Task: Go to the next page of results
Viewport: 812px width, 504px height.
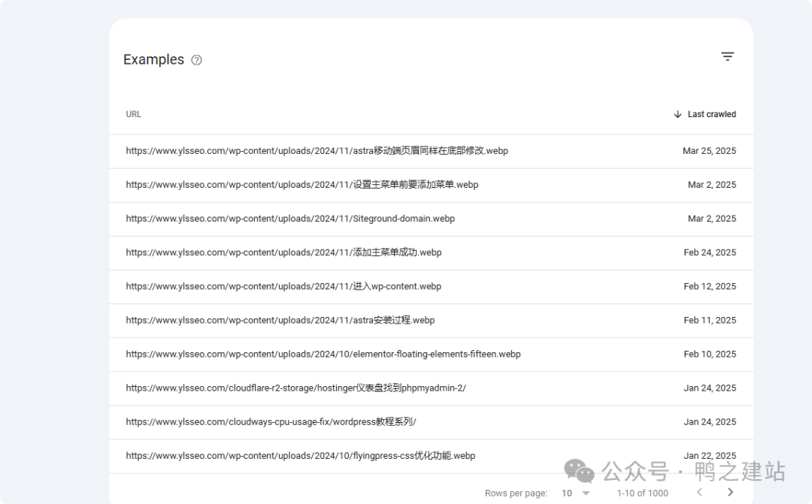Action: [730, 493]
